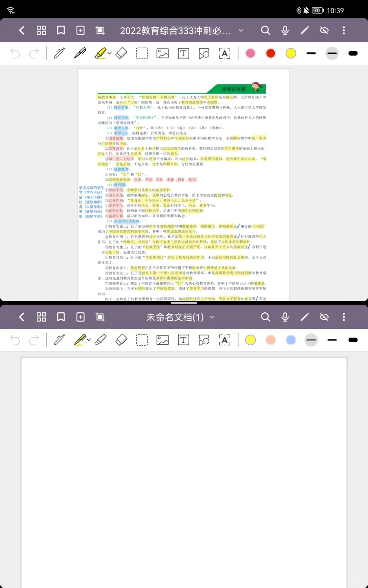368x588 pixels.
Task: Open pen options arrow in bottom toolbar
Action: point(89,340)
